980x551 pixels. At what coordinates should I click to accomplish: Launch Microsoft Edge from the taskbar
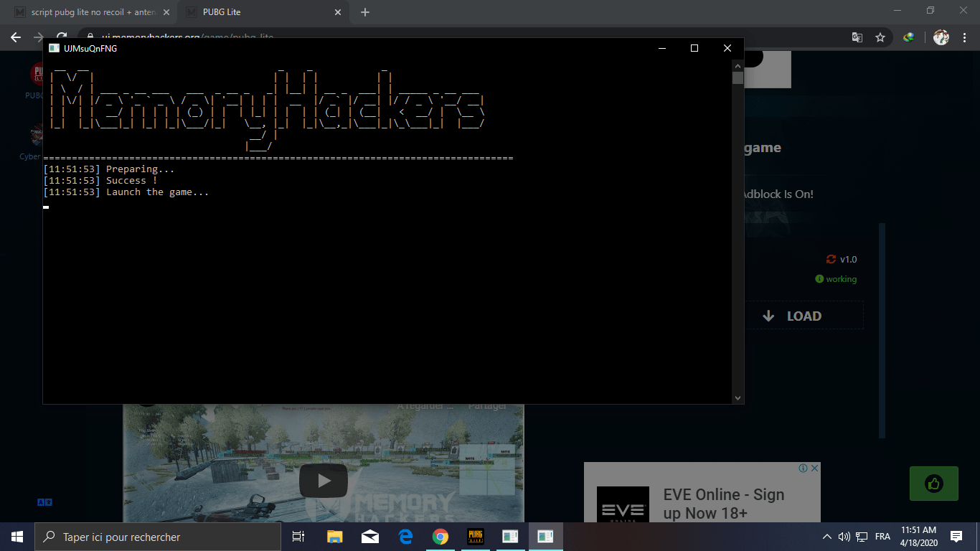point(405,537)
